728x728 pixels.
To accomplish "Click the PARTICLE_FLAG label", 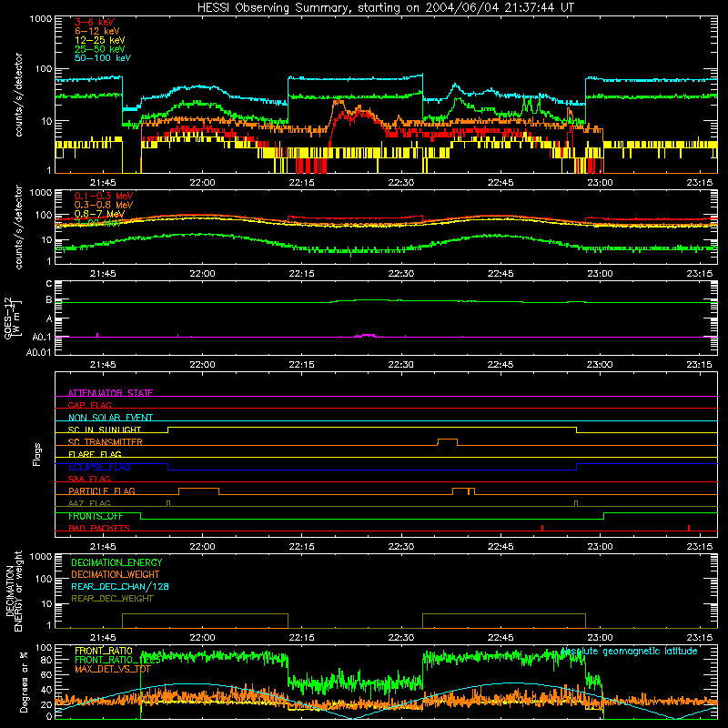I will click(x=102, y=491).
